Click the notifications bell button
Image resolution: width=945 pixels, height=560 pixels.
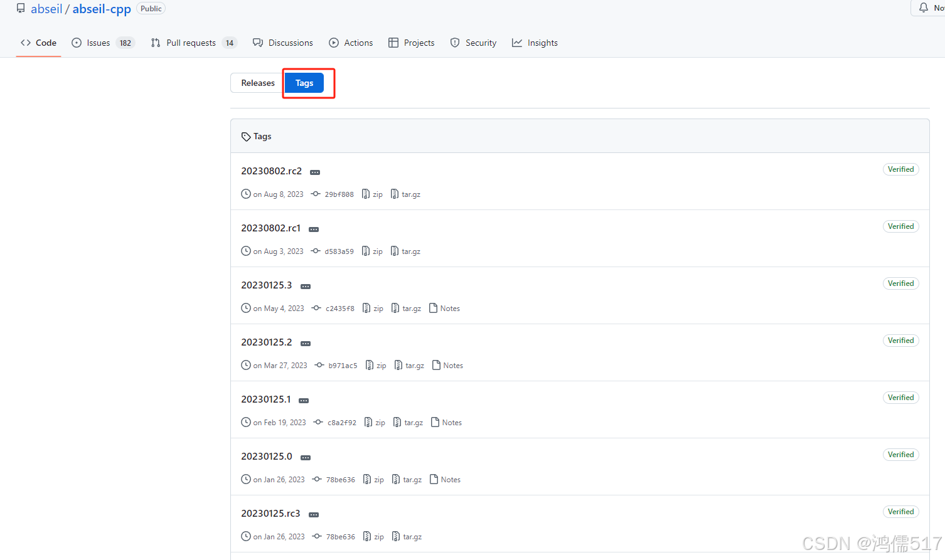(x=929, y=8)
